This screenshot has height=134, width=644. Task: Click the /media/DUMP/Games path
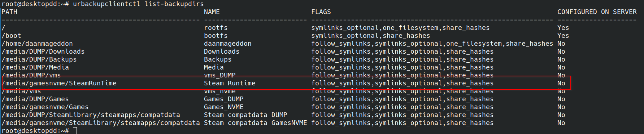[x=35, y=99]
